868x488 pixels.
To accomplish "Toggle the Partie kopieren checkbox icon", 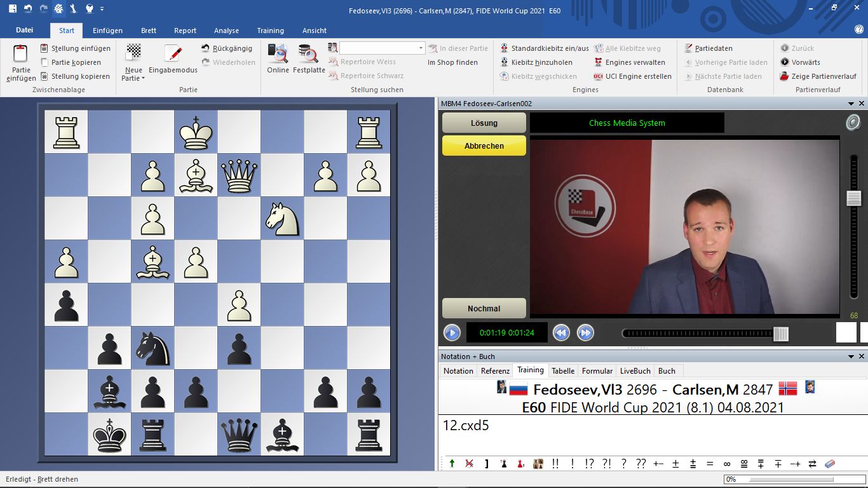I will [44, 62].
